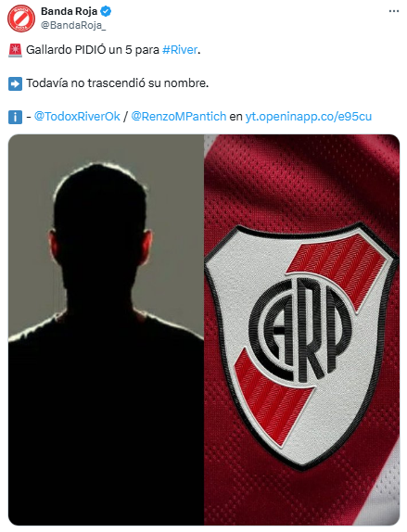Open the Banda Roja display name

[70, 11]
